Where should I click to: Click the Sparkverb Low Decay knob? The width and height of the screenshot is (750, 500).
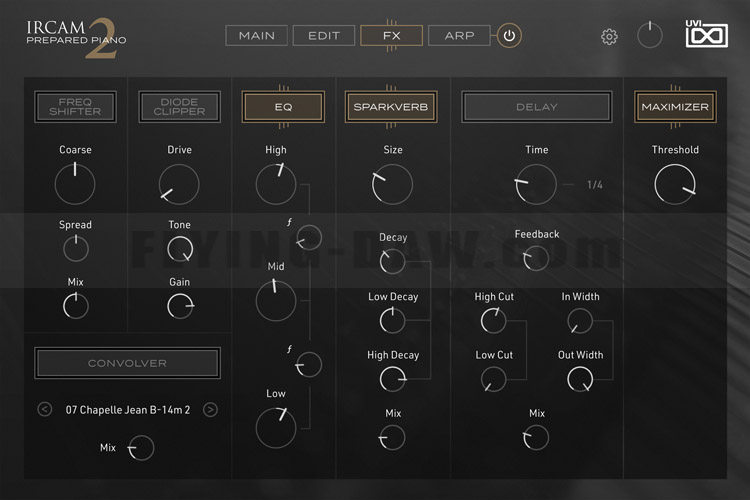point(392,320)
